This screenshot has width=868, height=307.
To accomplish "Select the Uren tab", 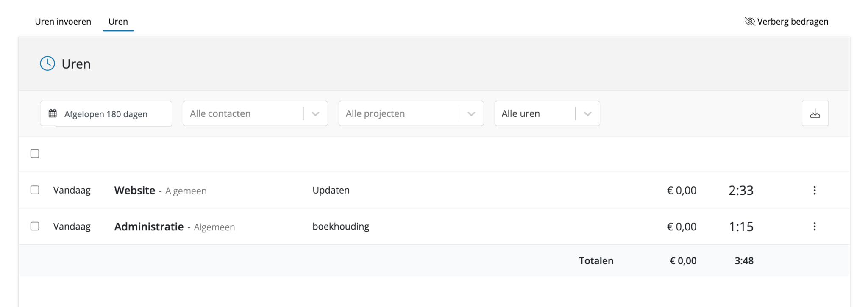I will pos(118,22).
